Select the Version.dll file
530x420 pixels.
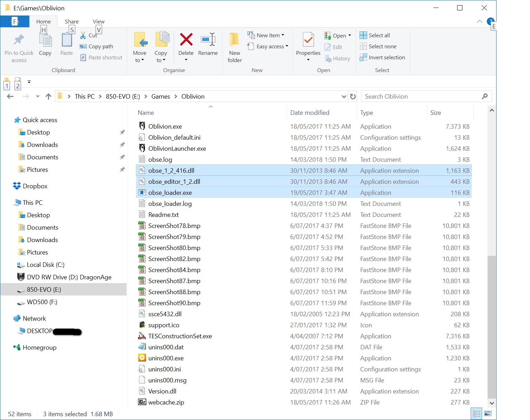tap(304, 391)
